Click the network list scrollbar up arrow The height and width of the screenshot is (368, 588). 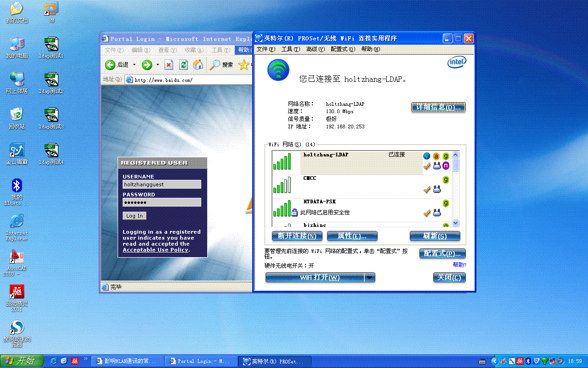pyautogui.click(x=456, y=155)
